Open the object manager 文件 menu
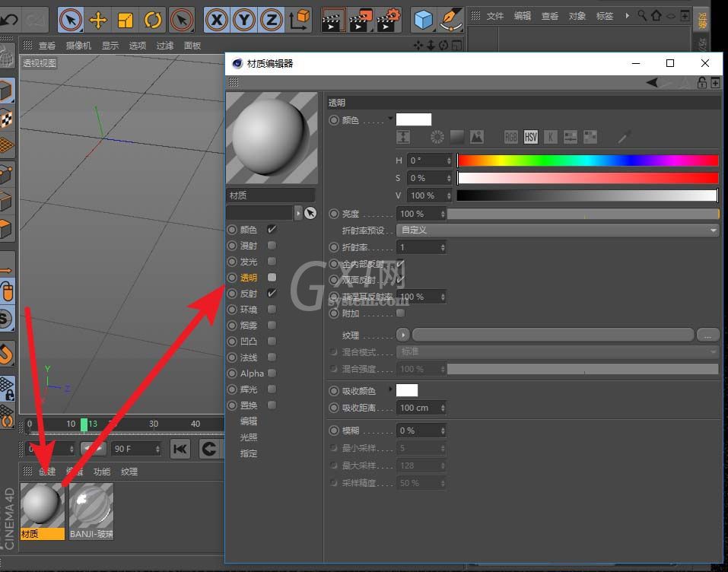This screenshot has height=572, width=728. (495, 16)
